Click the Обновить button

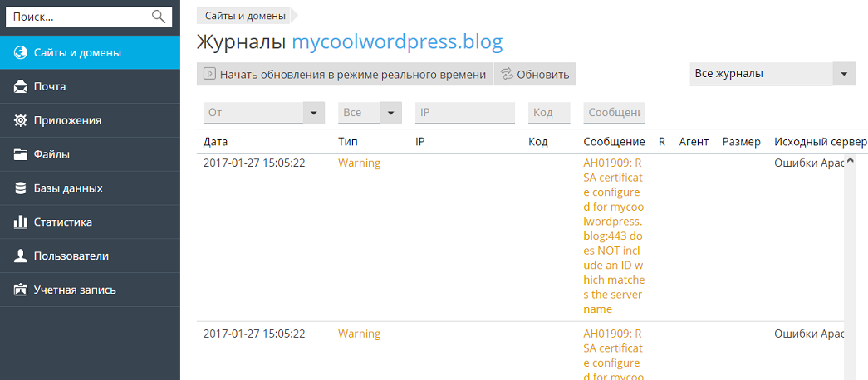[x=535, y=74]
